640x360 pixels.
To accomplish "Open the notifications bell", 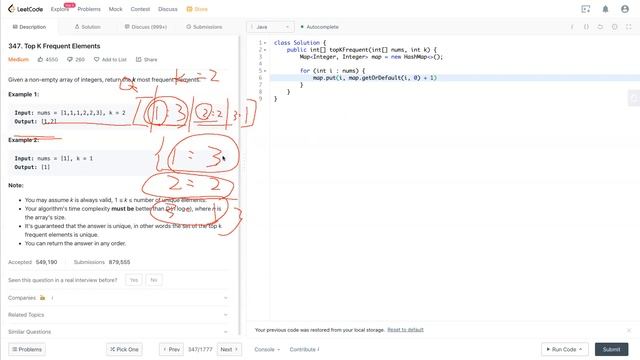I will click(x=605, y=9).
